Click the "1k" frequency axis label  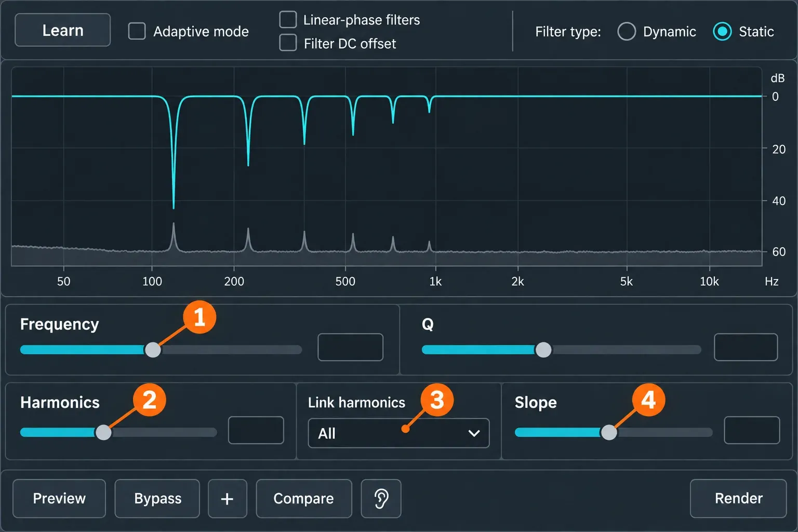[435, 282]
